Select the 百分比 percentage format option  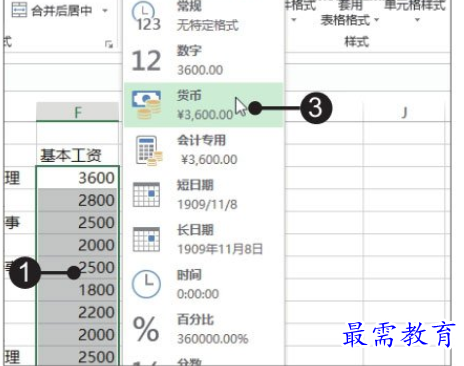pyautogui.click(x=203, y=329)
